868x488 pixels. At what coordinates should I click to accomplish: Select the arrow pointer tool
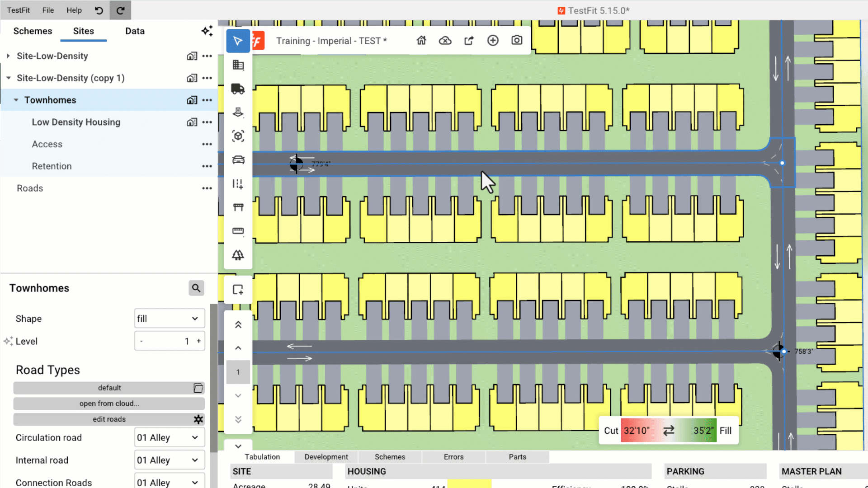tap(238, 41)
